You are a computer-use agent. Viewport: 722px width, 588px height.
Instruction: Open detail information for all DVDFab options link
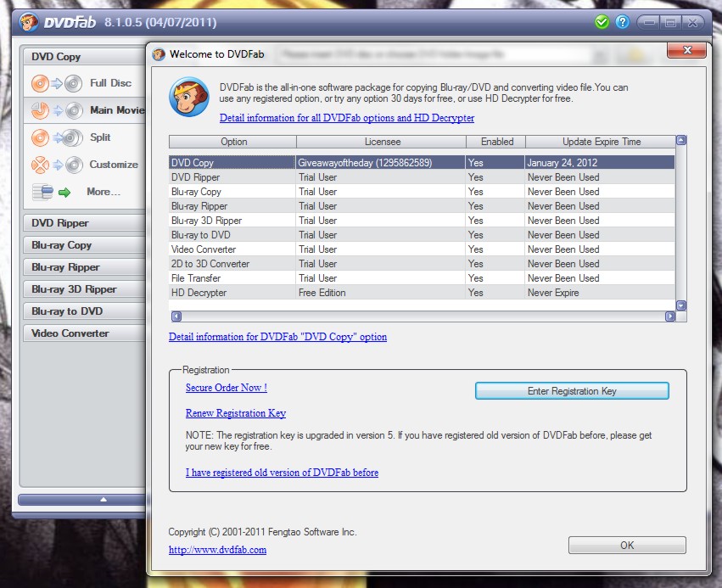[x=347, y=118]
